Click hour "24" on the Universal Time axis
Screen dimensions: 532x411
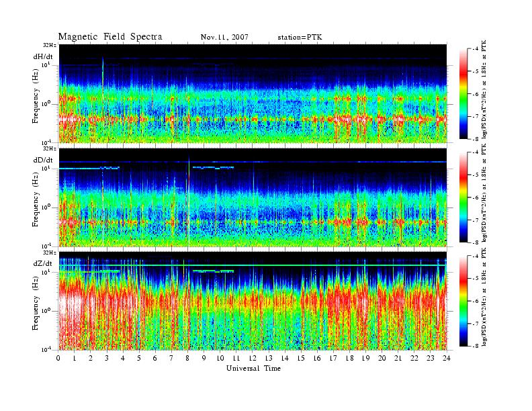447,358
